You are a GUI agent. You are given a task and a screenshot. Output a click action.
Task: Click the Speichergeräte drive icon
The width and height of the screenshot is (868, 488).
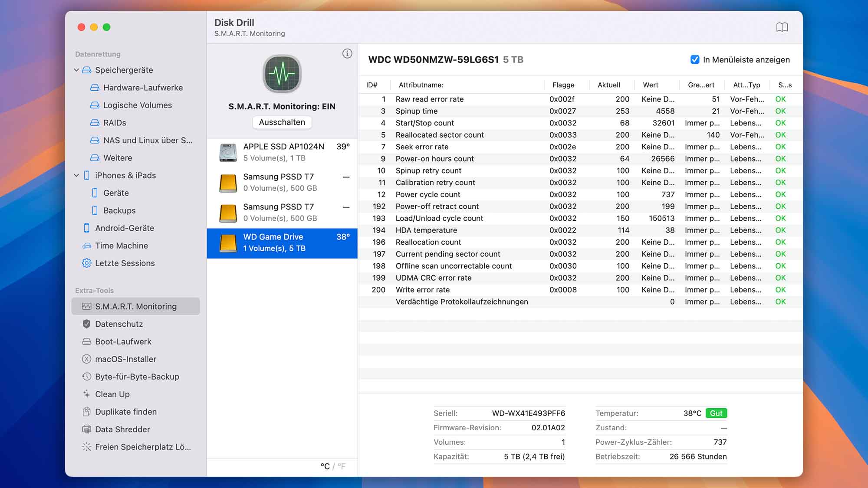click(x=87, y=70)
